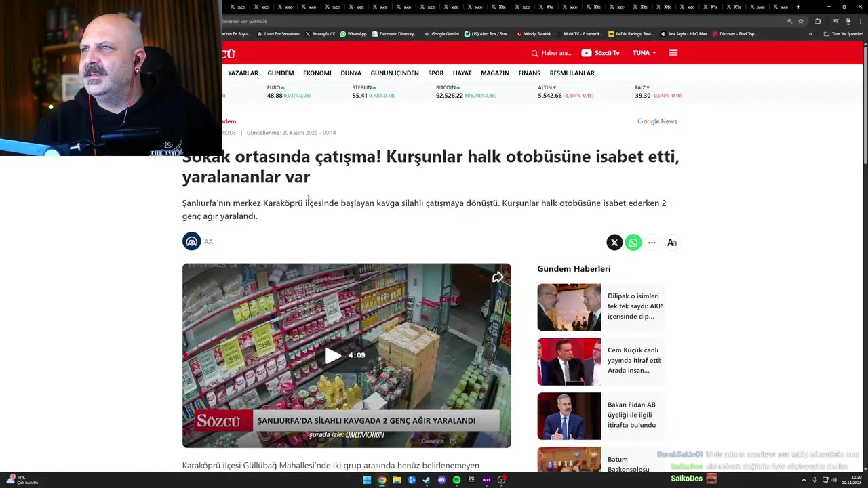This screenshot has width=868, height=488.
Task: Open the SPOR section
Action: [436, 73]
